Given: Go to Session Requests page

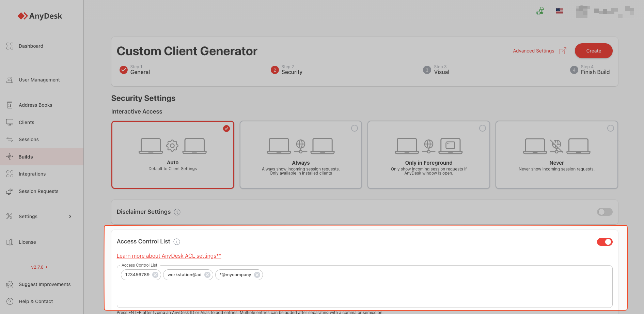Looking at the screenshot, I should point(38,191).
